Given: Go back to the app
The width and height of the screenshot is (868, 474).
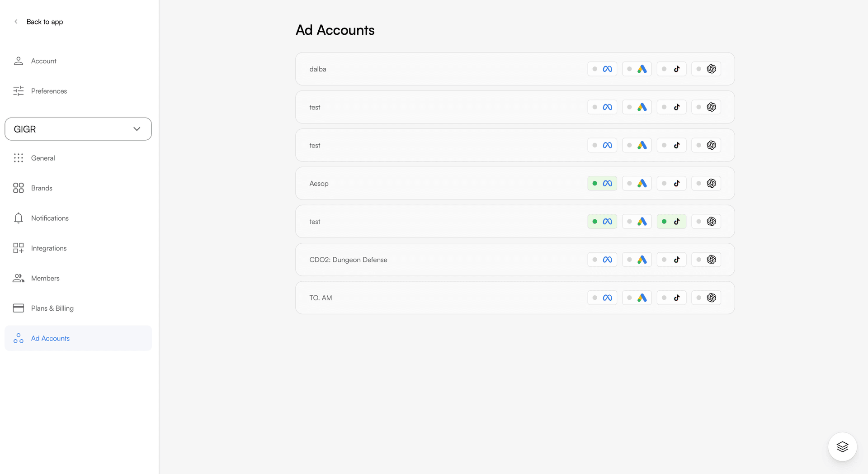Looking at the screenshot, I should pos(39,22).
